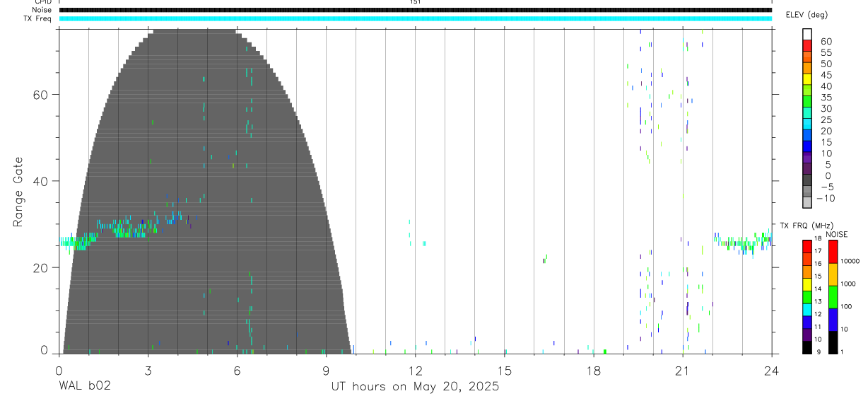The height and width of the screenshot is (401, 868).
Task: Click the x-axis tick label '3'
Action: (x=148, y=370)
